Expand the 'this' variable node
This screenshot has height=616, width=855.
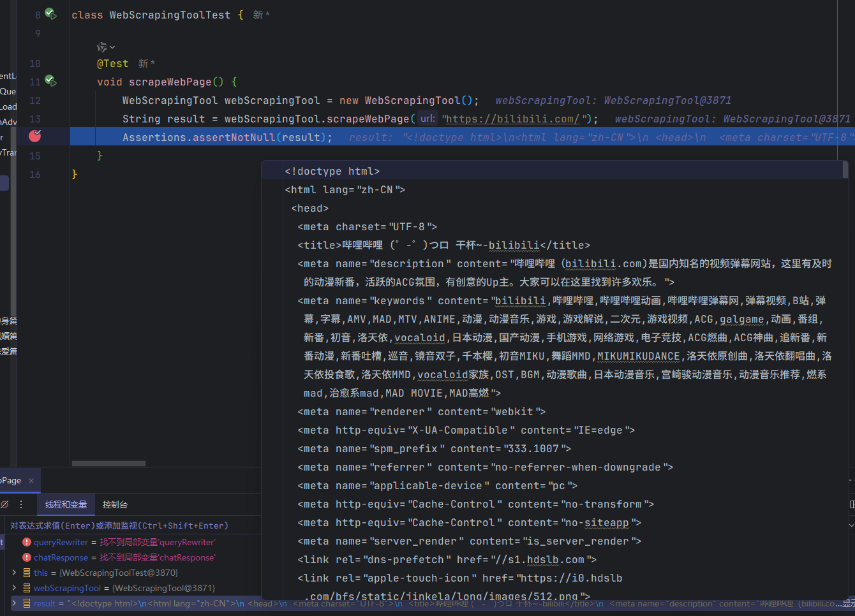14,573
